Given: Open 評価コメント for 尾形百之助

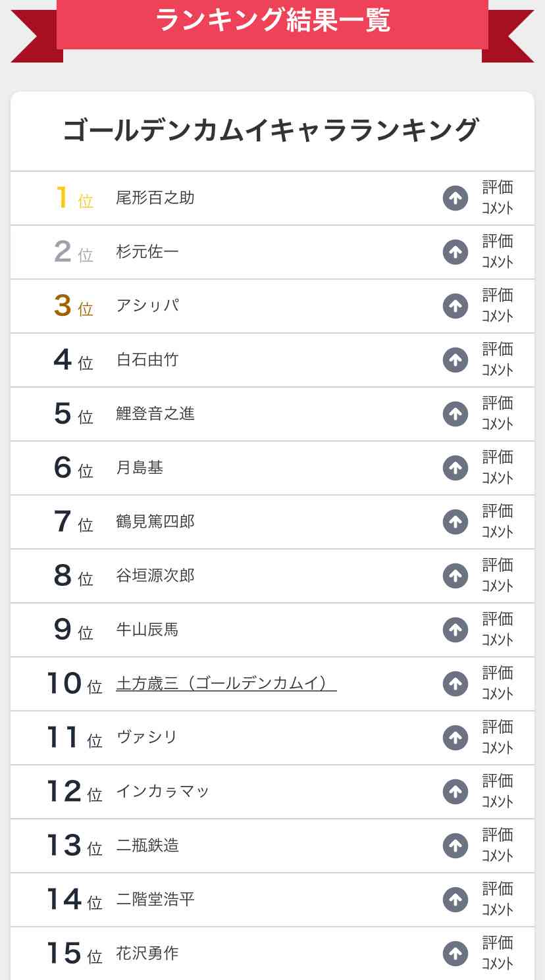Looking at the screenshot, I should [x=497, y=197].
